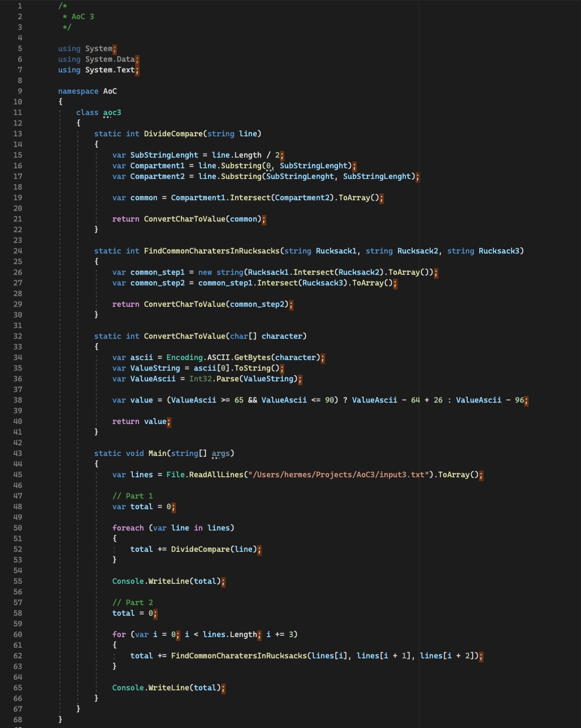This screenshot has width=581, height=728.
Task: Click the foreach keyword
Action: (128, 528)
